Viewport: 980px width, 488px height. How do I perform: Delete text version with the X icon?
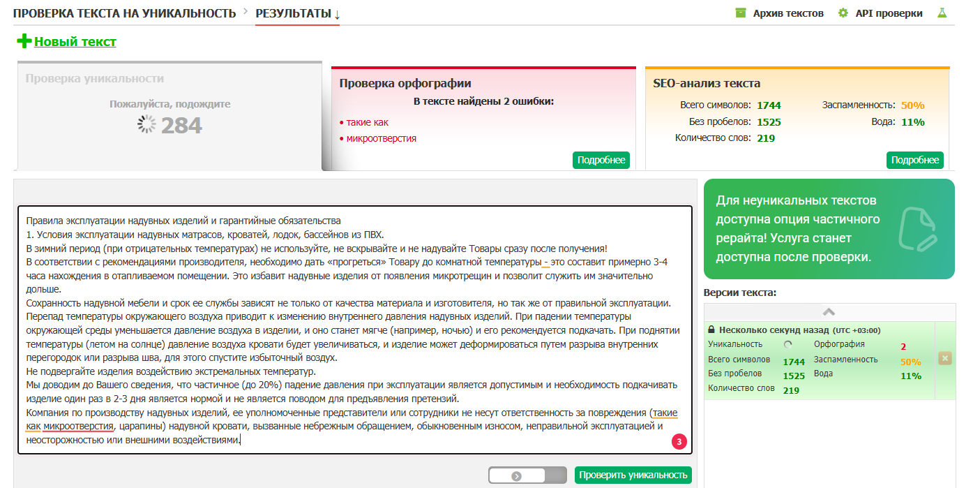pyautogui.click(x=945, y=358)
